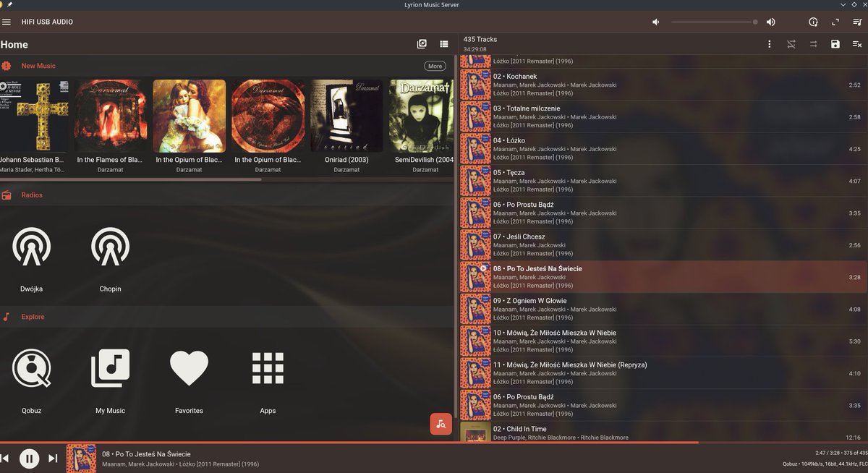Image resolution: width=868 pixels, height=473 pixels.
Task: Open current track information icon
Action: click(x=813, y=22)
